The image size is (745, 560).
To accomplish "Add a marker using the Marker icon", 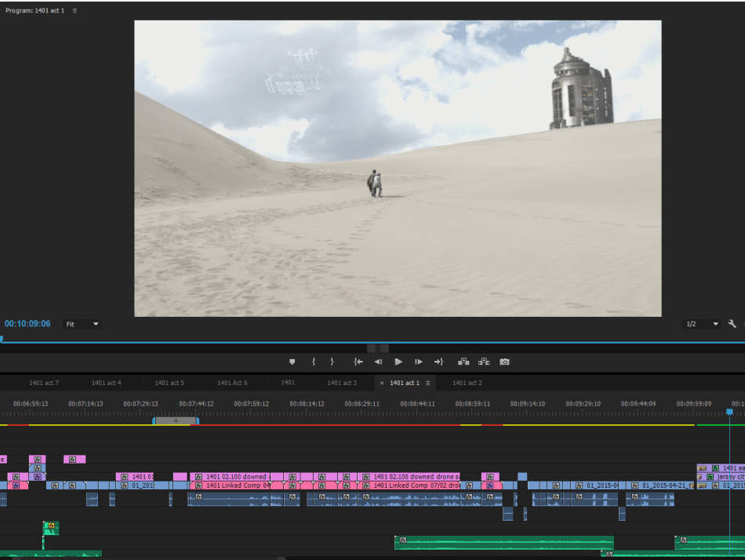I will [x=293, y=362].
